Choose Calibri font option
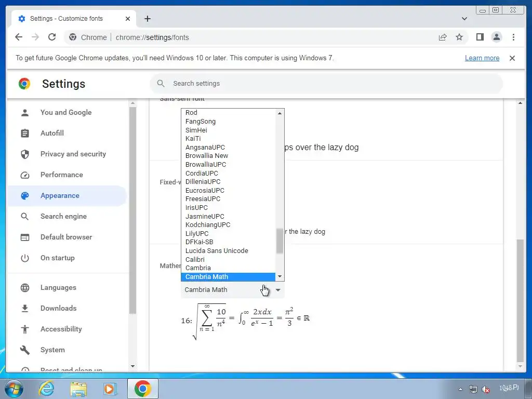The image size is (532, 399). point(229,259)
